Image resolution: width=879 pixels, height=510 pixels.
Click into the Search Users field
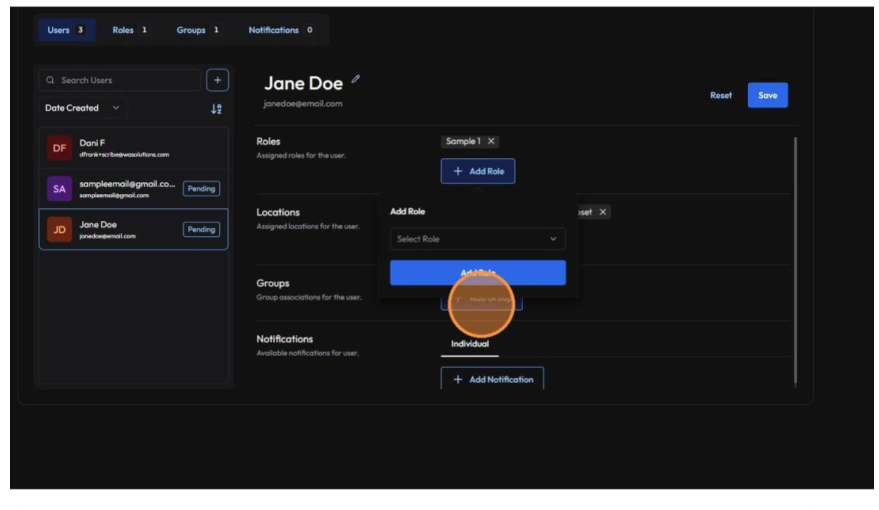(x=119, y=80)
